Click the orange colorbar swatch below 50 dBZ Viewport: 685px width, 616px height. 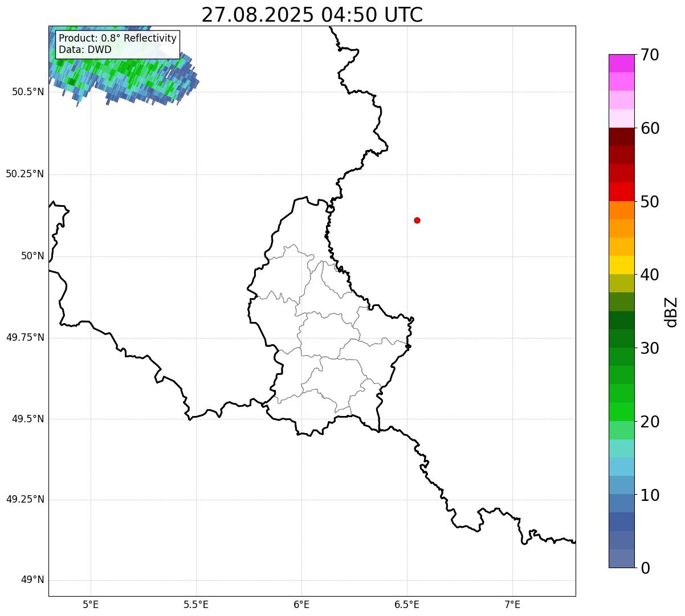[x=621, y=210]
